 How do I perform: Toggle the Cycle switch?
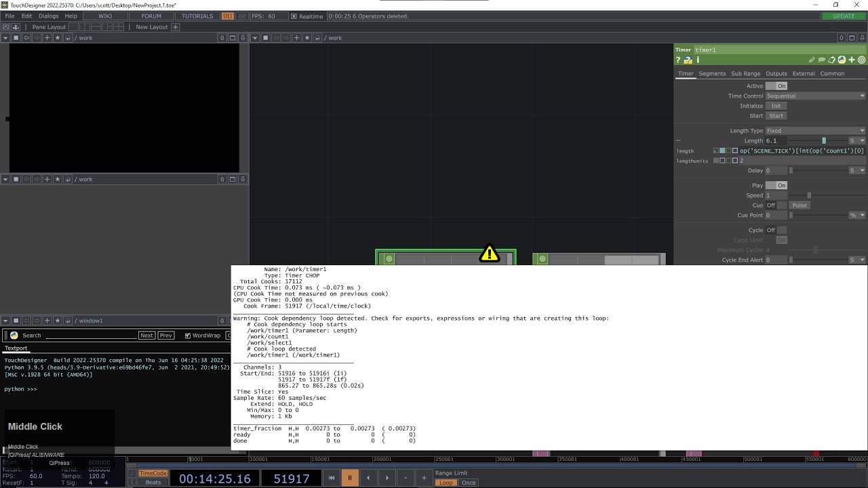pos(776,230)
